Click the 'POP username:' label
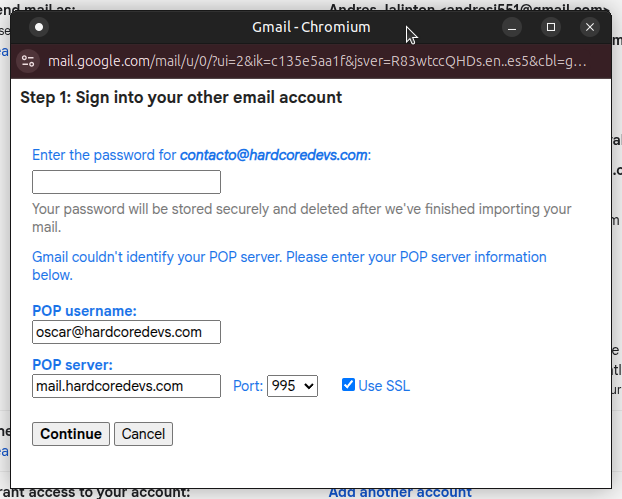622x499 pixels. coord(84,311)
